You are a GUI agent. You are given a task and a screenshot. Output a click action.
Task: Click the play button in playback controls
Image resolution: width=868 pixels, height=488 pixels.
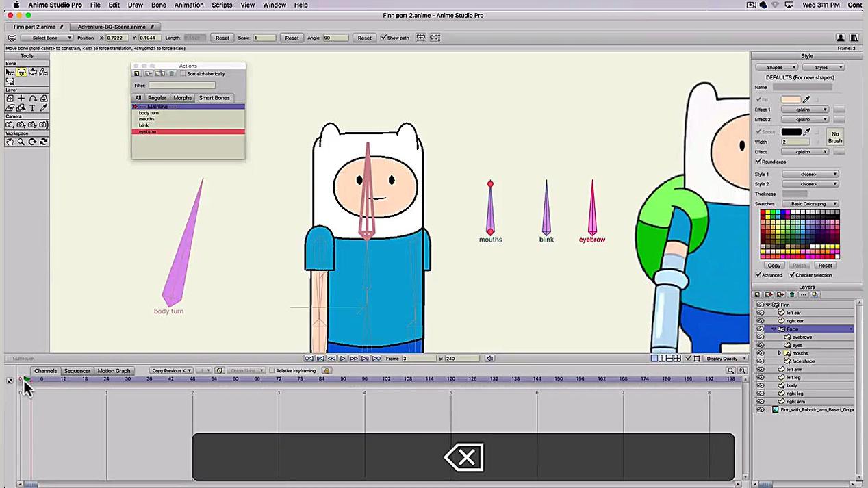342,359
